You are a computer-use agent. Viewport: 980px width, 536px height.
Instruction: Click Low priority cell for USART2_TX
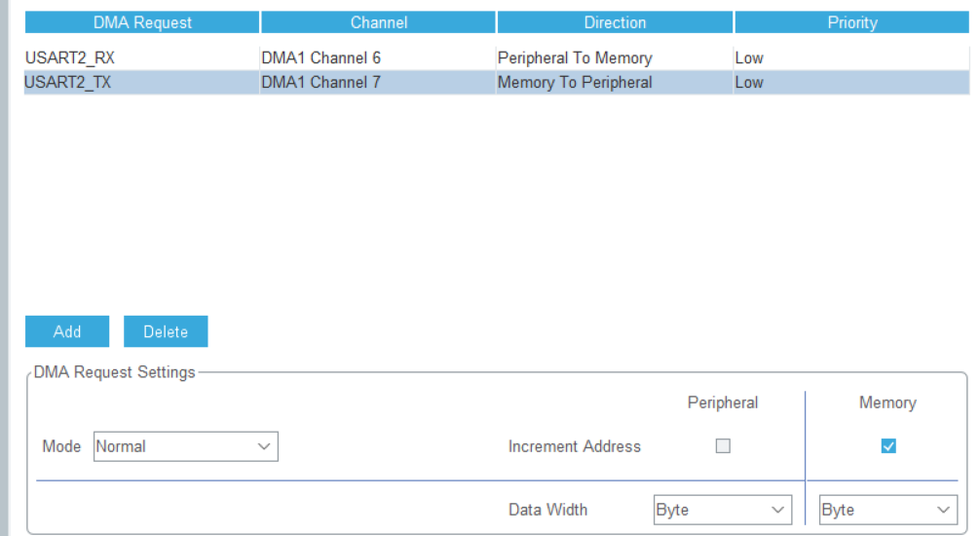(x=749, y=83)
